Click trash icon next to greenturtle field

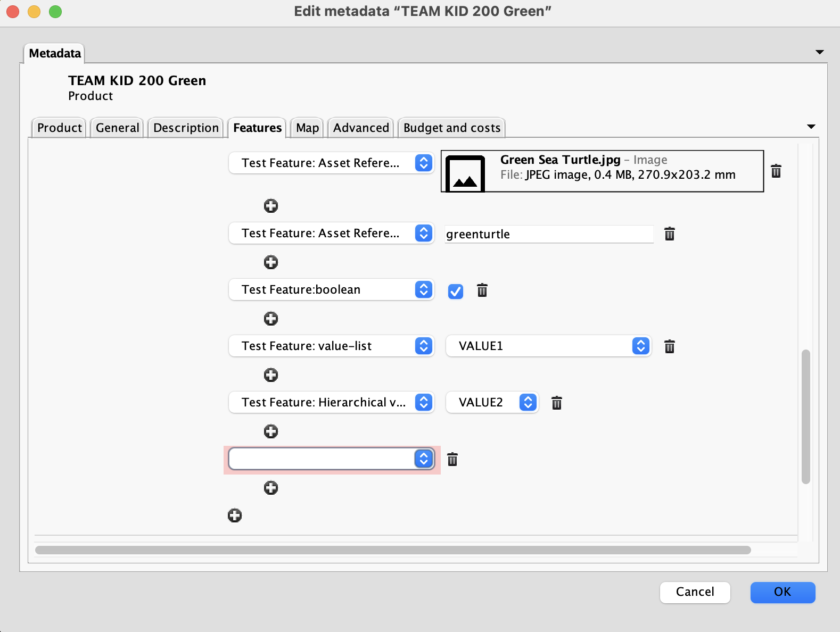click(x=670, y=234)
